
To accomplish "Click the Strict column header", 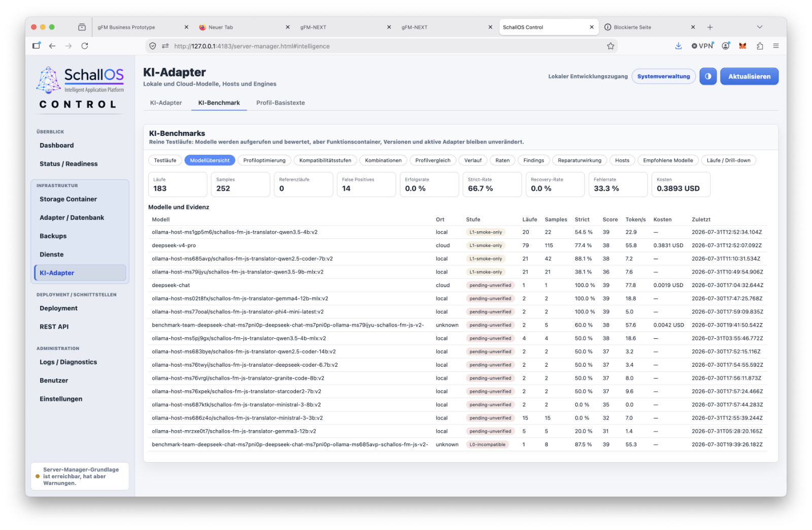I will [582, 220].
